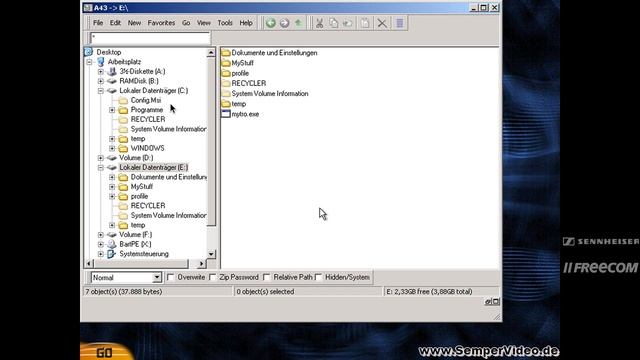This screenshot has width=640, height=360.
Task: Click '0 object(s) selected' status text
Action: click(x=265, y=291)
